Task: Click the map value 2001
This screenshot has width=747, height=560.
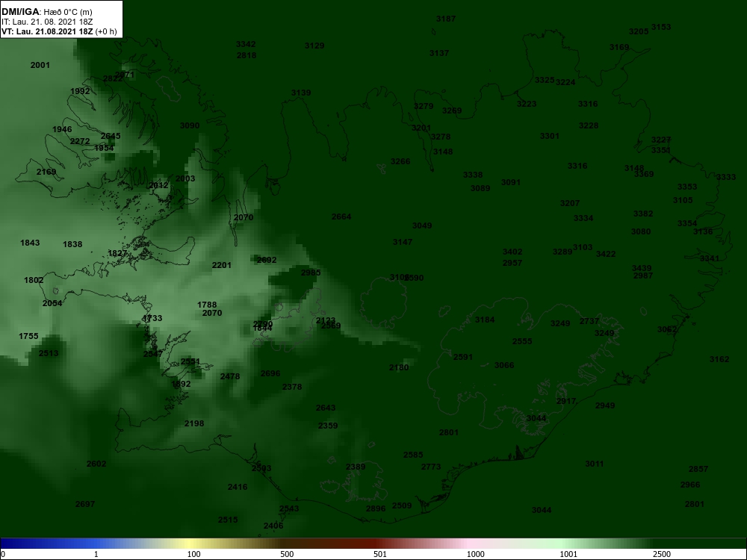Action: pyautogui.click(x=40, y=65)
